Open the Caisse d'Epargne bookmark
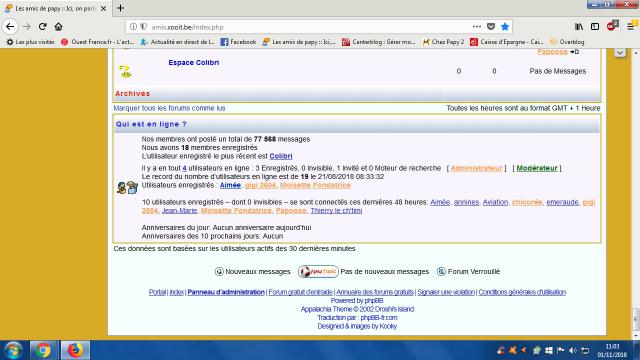 click(x=507, y=42)
